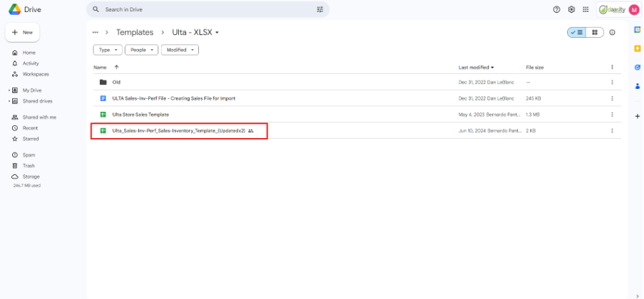
Task: Switch to grid layout view
Action: click(594, 33)
